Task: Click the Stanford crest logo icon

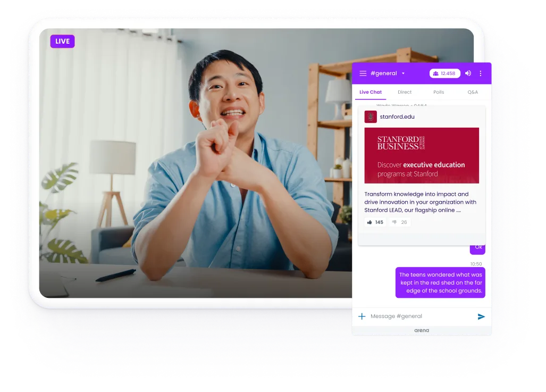Action: click(x=371, y=116)
